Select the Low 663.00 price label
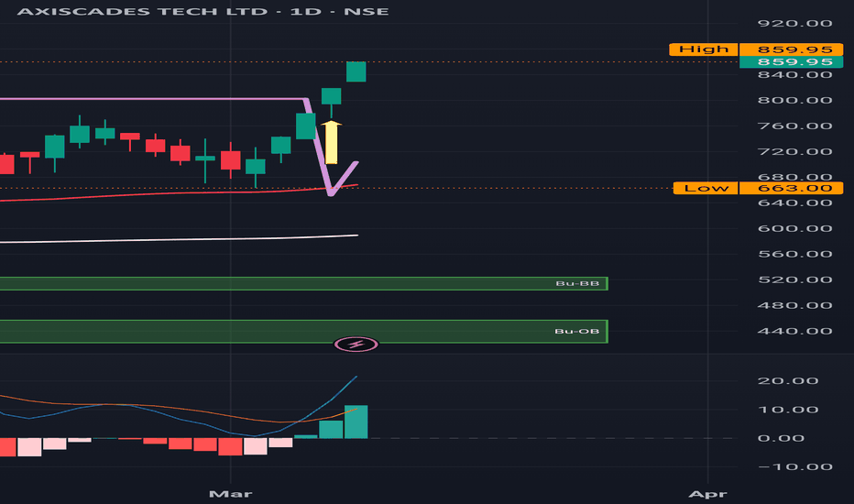Viewport: 854px width, 504px height. (x=758, y=189)
